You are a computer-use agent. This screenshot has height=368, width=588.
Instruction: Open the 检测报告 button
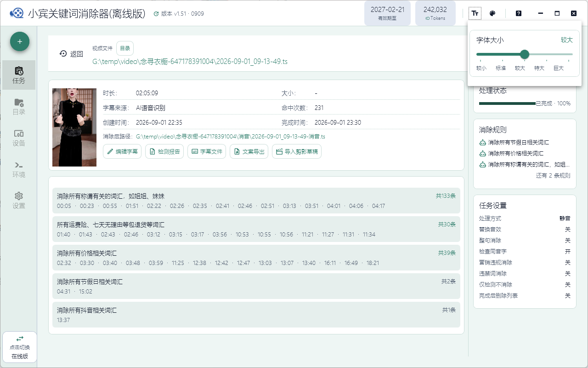click(x=164, y=151)
